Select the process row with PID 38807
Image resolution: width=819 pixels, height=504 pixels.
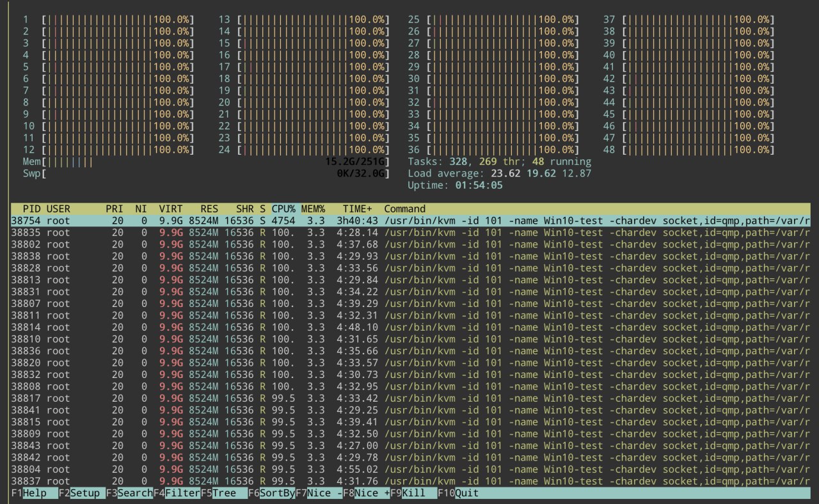pyautogui.click(x=410, y=303)
